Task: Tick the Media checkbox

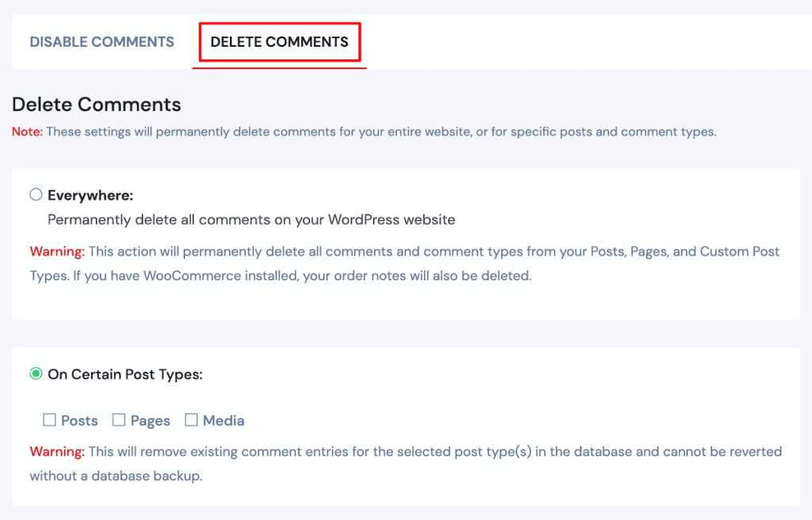Action: pos(190,420)
